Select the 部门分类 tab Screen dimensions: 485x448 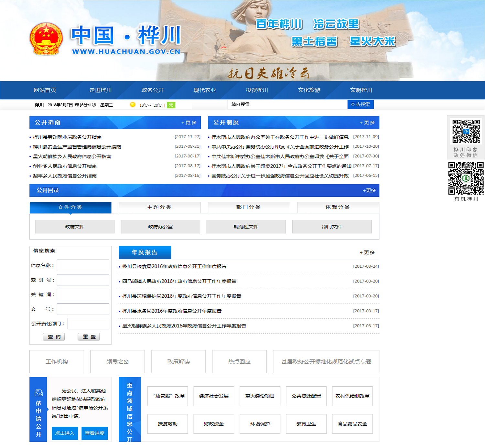click(248, 207)
